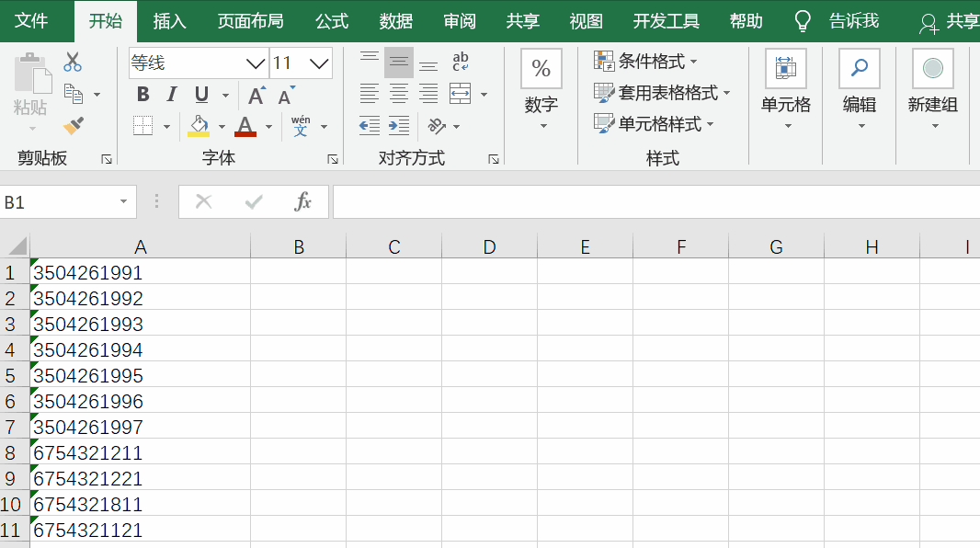Viewport: 980px width, 548px height.
Task: Apply yellow fill color bucket
Action: pyautogui.click(x=199, y=126)
